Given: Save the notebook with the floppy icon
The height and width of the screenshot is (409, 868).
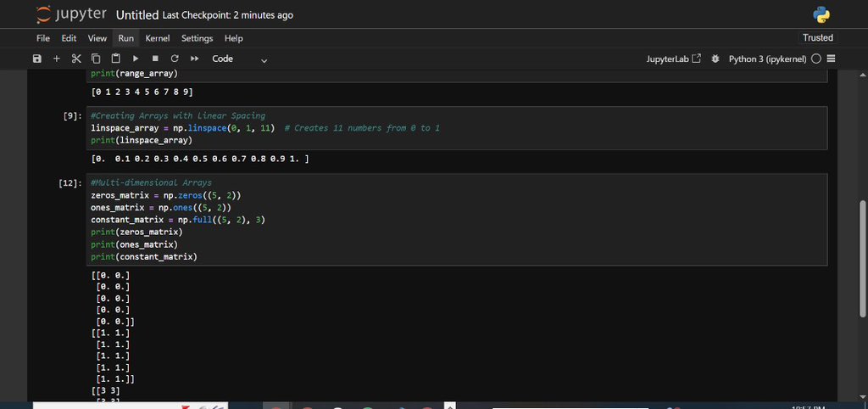Looking at the screenshot, I should pyautogui.click(x=37, y=59).
